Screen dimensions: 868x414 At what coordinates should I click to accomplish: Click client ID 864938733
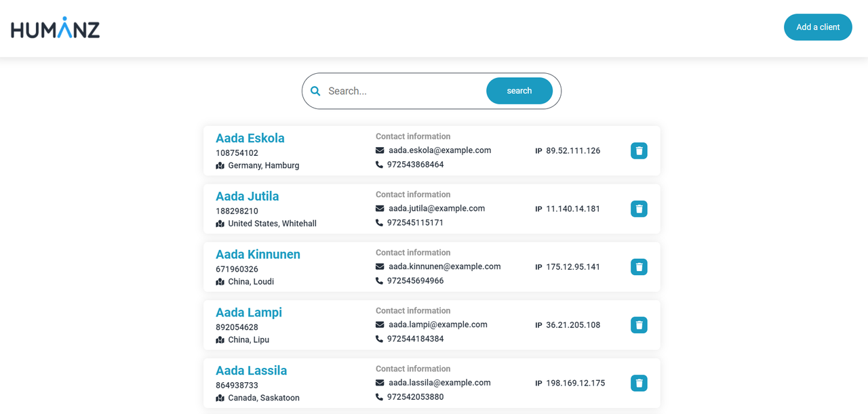click(x=237, y=386)
